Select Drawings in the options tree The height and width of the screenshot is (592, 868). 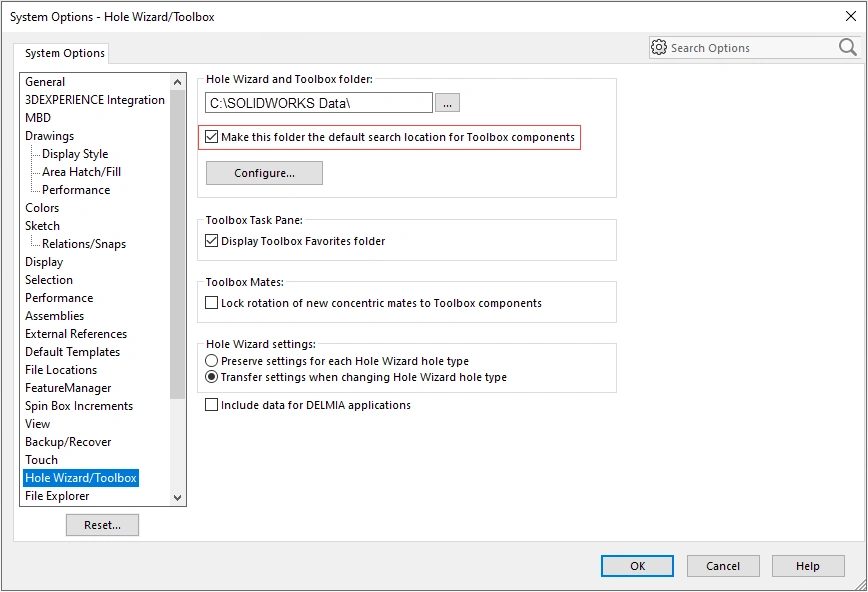coord(49,136)
